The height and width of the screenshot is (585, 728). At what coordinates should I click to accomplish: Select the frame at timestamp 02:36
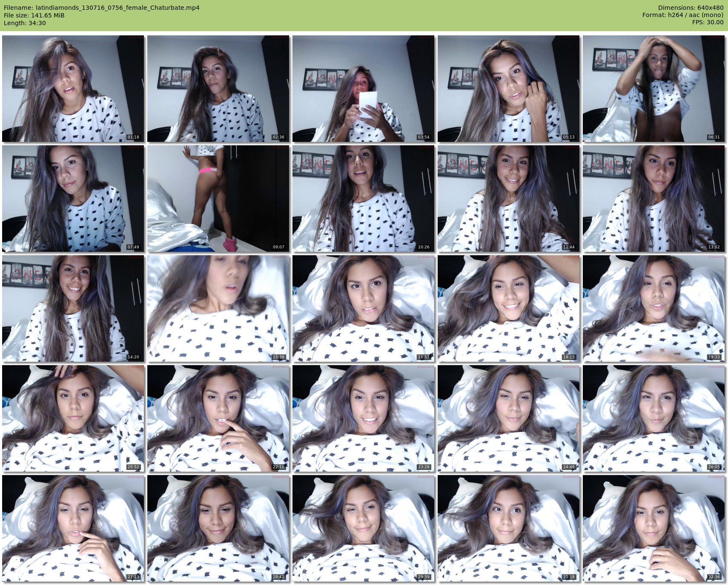point(218,89)
